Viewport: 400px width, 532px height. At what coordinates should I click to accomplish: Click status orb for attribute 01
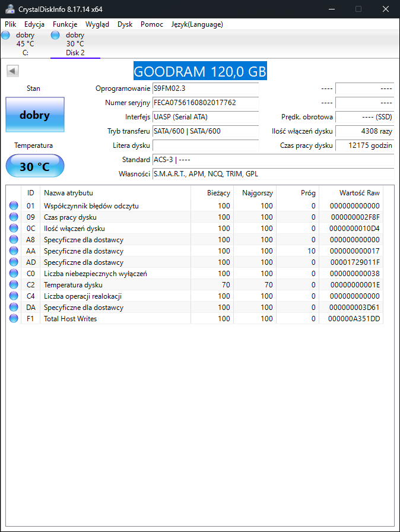click(x=14, y=205)
